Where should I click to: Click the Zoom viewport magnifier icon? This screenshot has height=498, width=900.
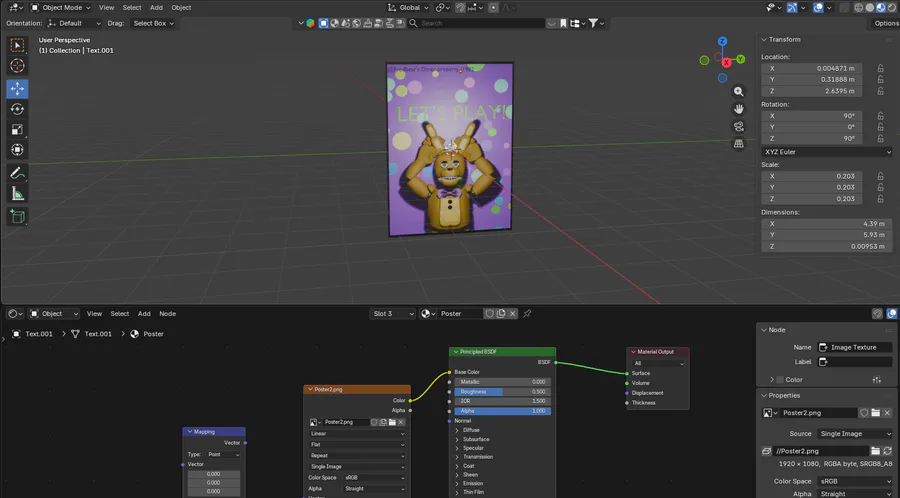[x=739, y=92]
